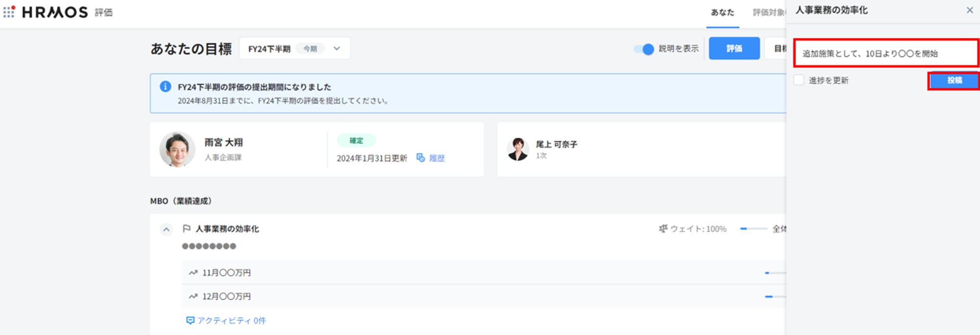This screenshot has height=335, width=980.
Task: Click the HRMOS logo
Action: pos(55,12)
